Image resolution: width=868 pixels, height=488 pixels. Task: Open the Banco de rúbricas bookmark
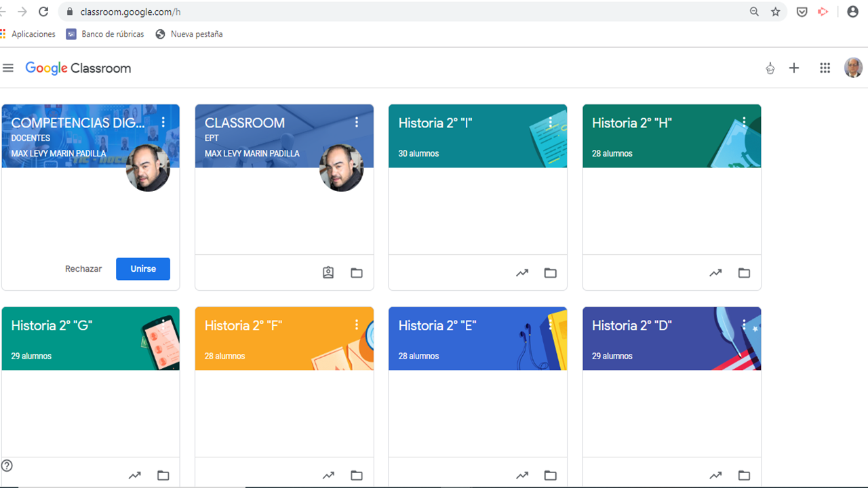105,34
